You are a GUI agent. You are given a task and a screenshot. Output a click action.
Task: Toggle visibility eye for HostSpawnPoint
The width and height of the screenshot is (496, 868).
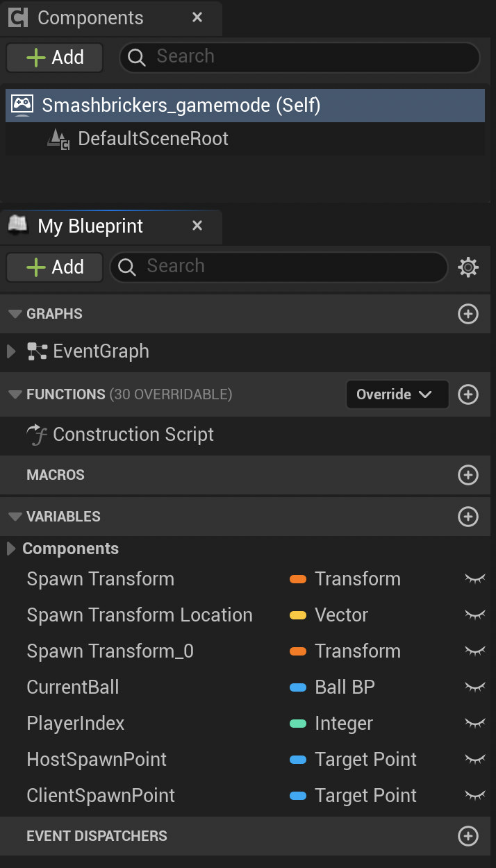tap(475, 760)
